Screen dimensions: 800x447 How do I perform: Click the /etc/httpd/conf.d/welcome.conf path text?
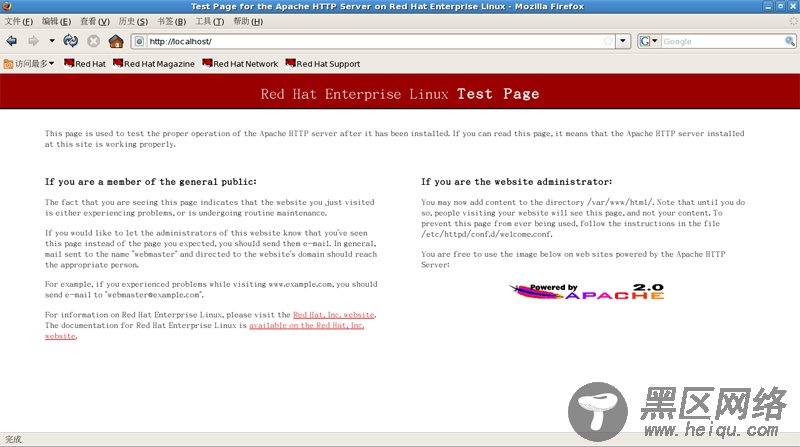click(x=486, y=234)
